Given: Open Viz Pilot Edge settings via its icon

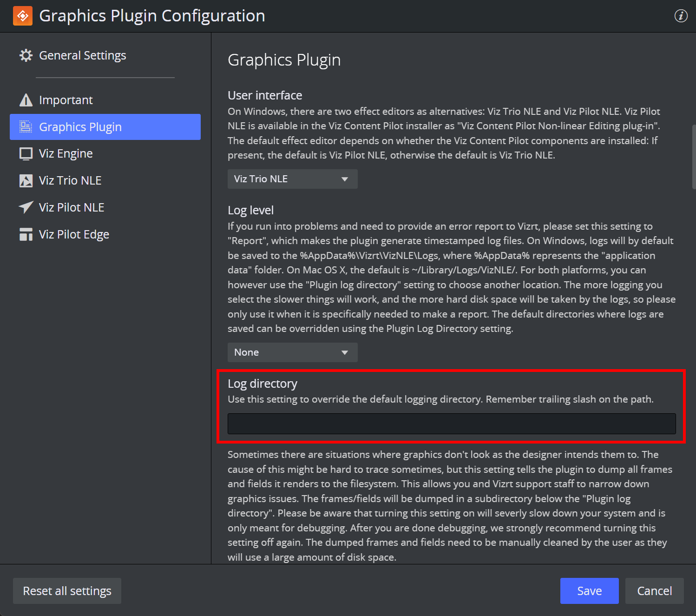Looking at the screenshot, I should point(26,234).
